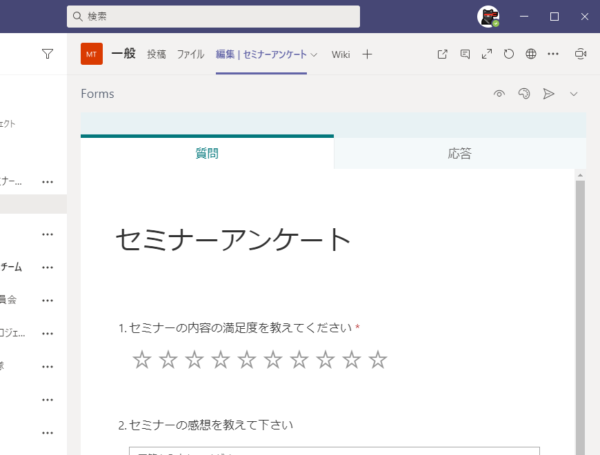Viewport: 600px width, 455px height.
Task: Click the user profile avatar
Action: (488, 17)
